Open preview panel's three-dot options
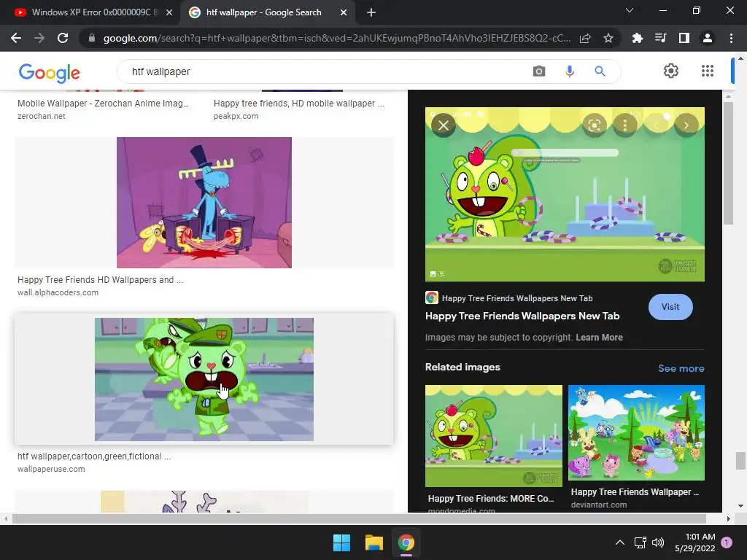 coord(625,125)
